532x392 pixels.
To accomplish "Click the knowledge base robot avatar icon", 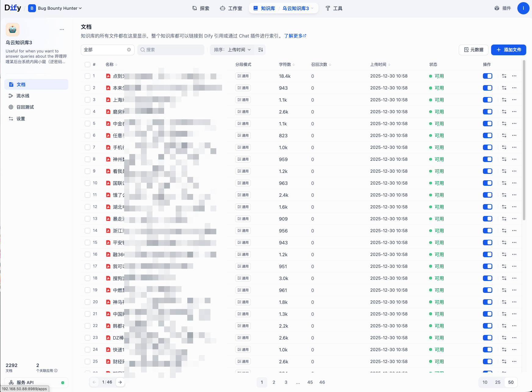I will pos(13,30).
